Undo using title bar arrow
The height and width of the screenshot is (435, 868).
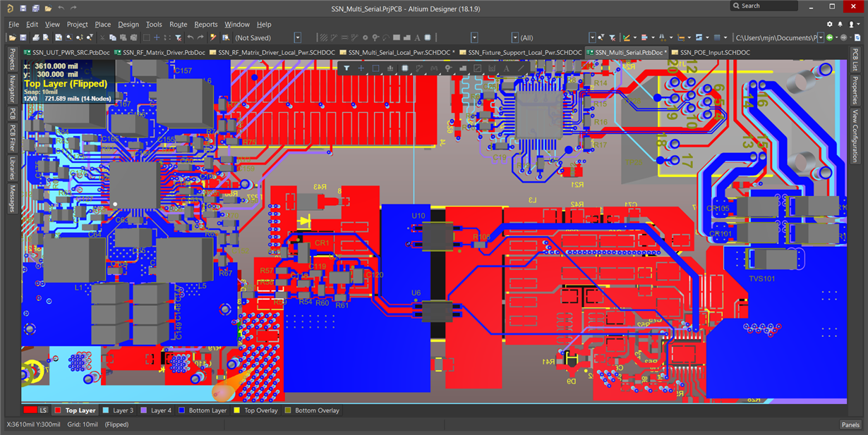pyautogui.click(x=61, y=8)
